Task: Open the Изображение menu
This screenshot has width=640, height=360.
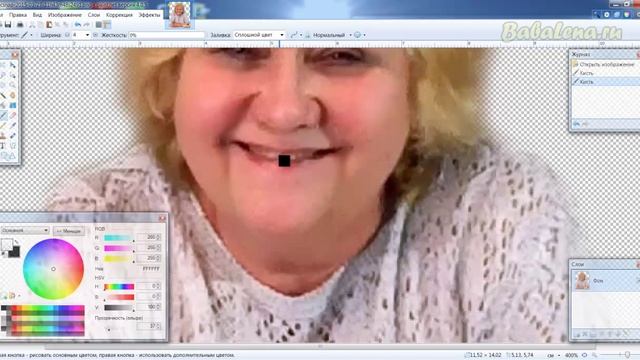Action: pos(64,15)
